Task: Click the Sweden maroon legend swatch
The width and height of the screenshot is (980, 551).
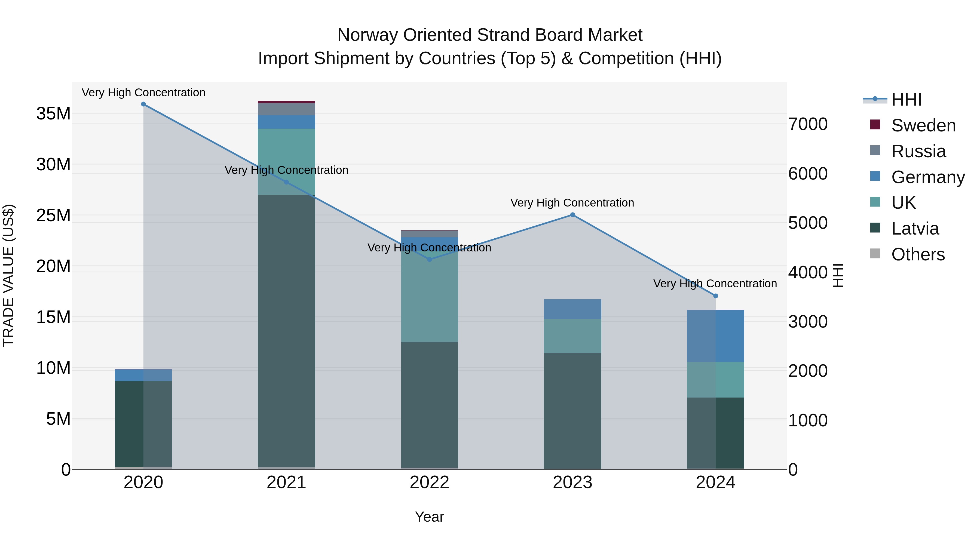Action: (875, 124)
